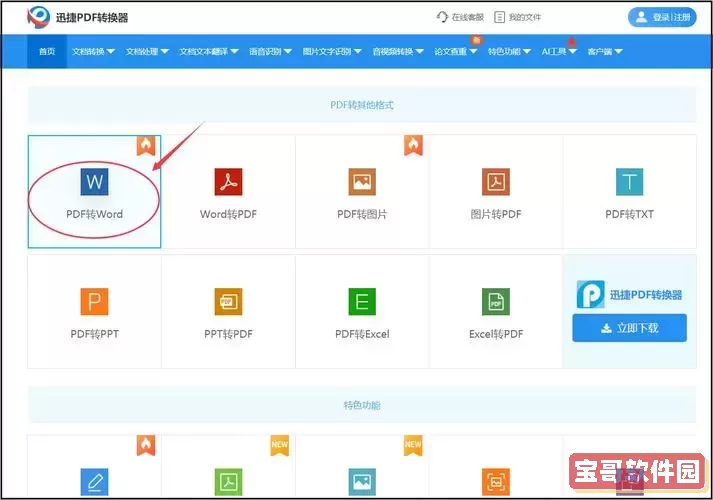Select the PDF转TXT teal T icon
The image size is (713, 500).
629,182
